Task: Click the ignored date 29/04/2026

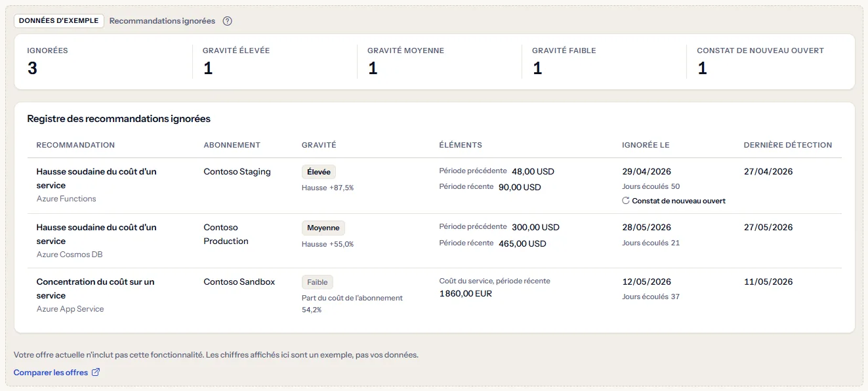Action: tap(646, 172)
